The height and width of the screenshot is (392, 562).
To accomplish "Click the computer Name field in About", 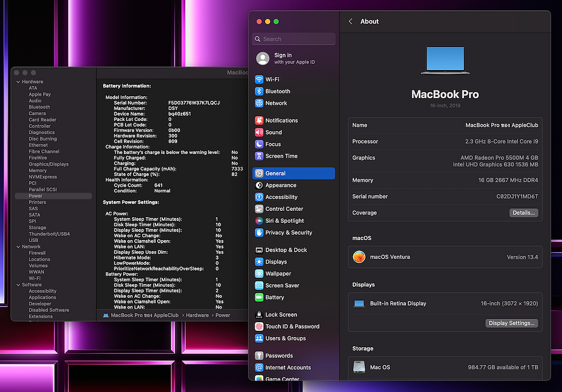I will point(445,126).
